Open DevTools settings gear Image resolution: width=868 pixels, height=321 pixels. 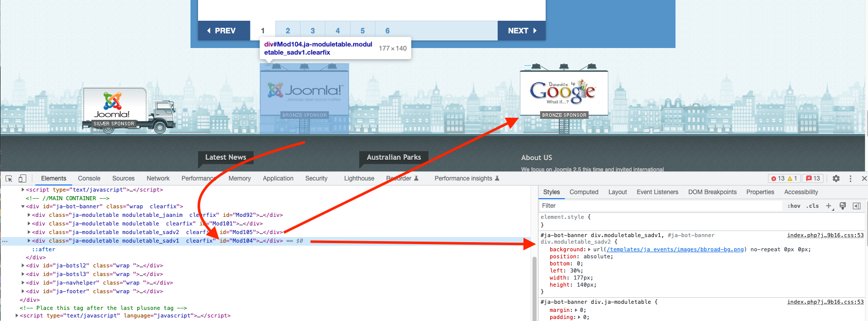pos(836,178)
